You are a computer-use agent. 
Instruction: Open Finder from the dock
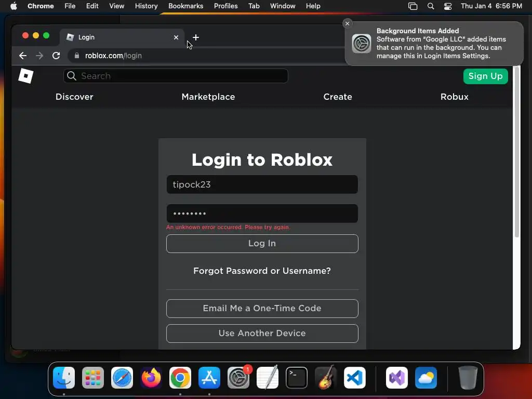point(64,378)
